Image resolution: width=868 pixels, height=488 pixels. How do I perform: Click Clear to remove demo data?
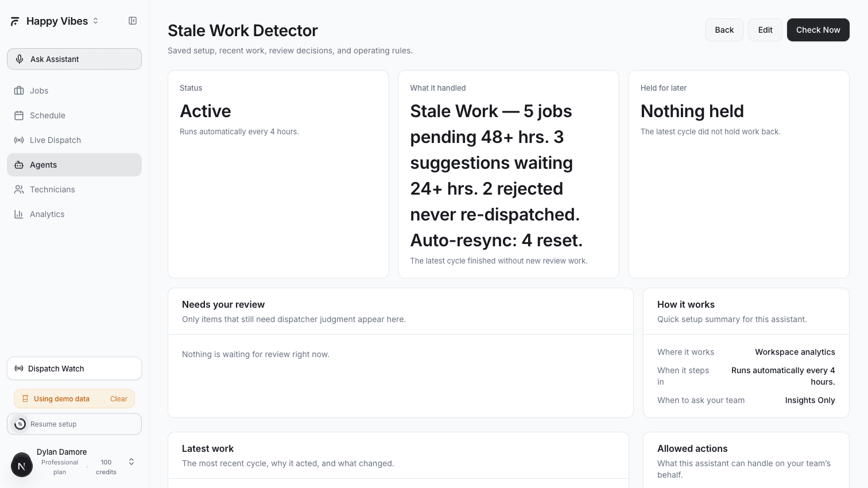click(x=119, y=398)
